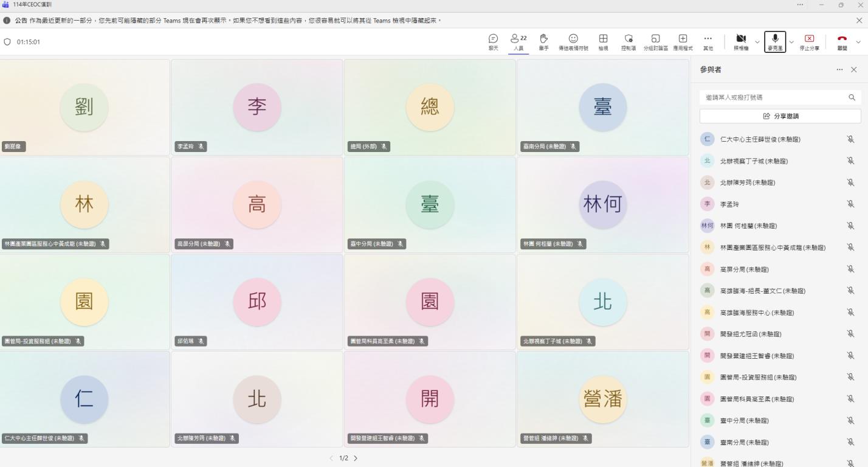The height and width of the screenshot is (467, 868).
Task: Expand camera options dropdown arrow
Action: coord(757,42)
